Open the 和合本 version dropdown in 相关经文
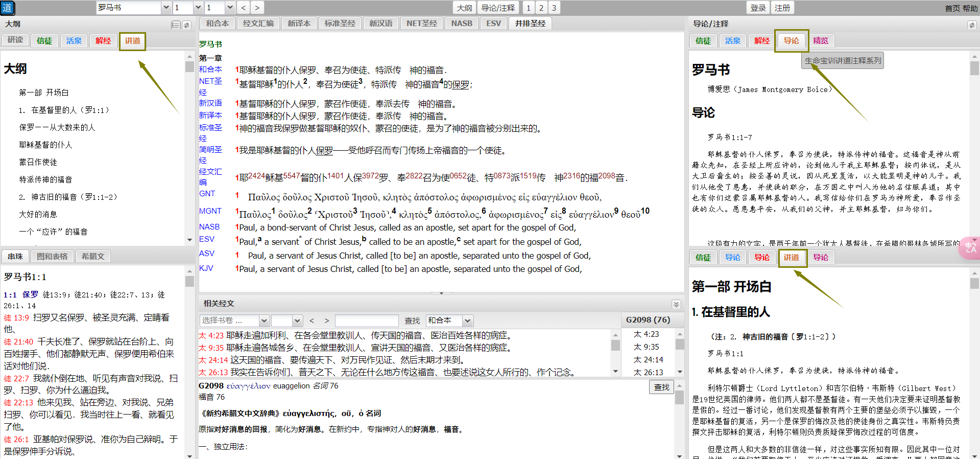This screenshot has width=980, height=459. click(468, 320)
